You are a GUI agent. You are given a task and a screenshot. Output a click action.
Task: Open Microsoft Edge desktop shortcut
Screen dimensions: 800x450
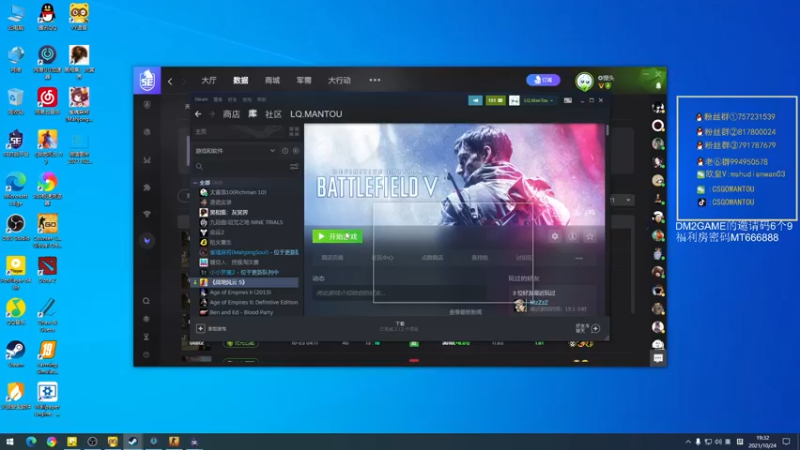coord(16,189)
